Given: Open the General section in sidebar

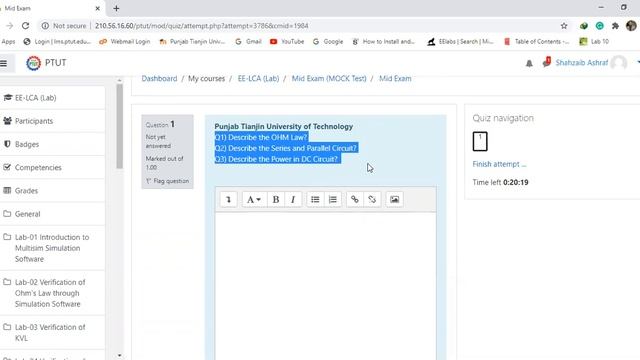Looking at the screenshot, I should click(x=52, y=214).
